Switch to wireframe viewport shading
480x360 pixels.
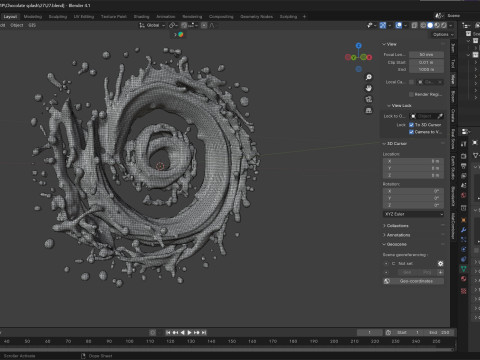click(423, 25)
